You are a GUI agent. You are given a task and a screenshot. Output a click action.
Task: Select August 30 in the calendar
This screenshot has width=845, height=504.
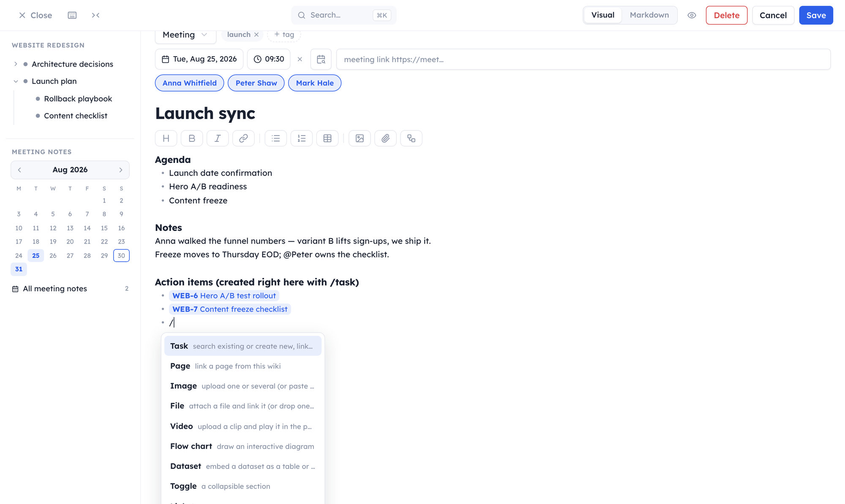point(121,256)
